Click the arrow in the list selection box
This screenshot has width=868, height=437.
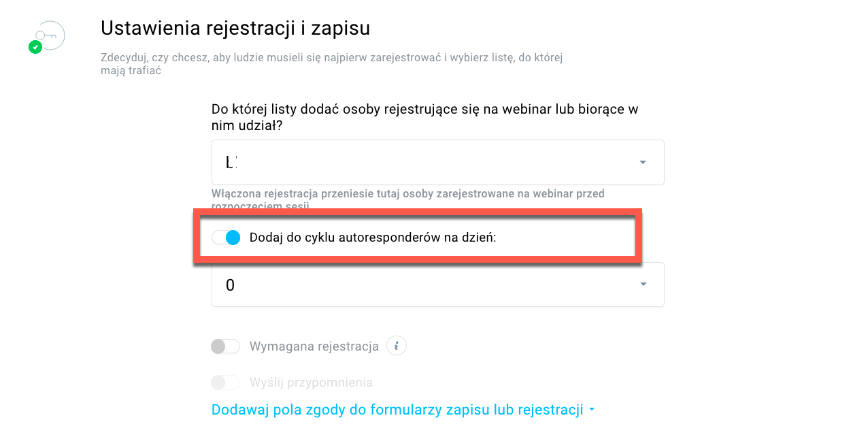[x=643, y=162]
